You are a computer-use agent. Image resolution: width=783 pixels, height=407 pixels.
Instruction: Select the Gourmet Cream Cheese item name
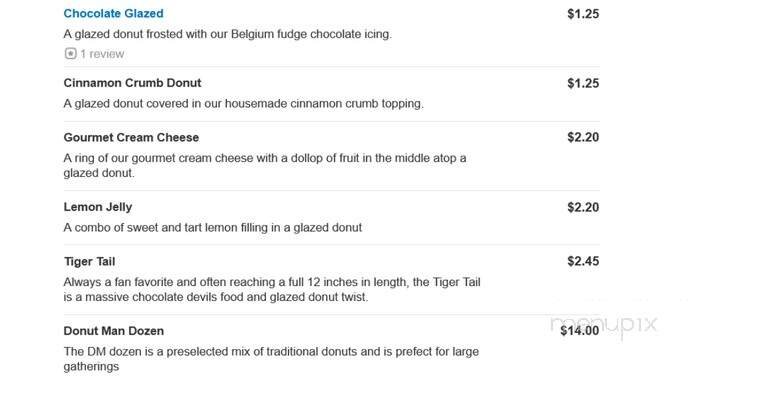(x=131, y=138)
